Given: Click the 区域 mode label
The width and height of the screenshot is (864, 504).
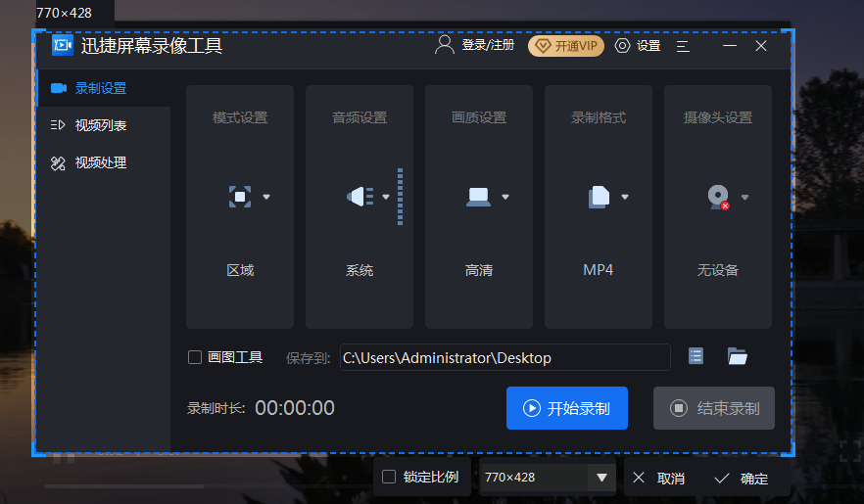Looking at the screenshot, I should (240, 270).
